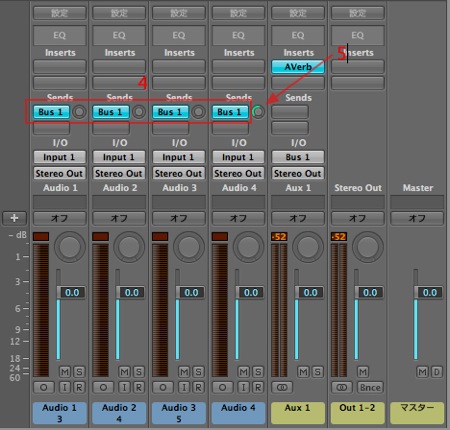450x430 pixels.
Task: Click pan knob on Aux 1
Action: tap(308, 247)
